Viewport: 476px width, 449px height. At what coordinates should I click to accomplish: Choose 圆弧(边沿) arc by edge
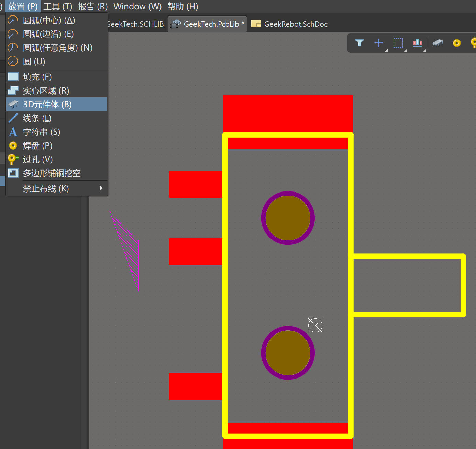point(48,34)
